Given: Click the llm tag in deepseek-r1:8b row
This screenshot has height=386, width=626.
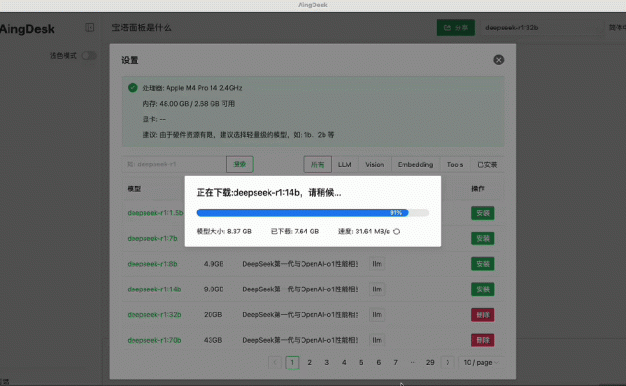Looking at the screenshot, I should (x=377, y=264).
